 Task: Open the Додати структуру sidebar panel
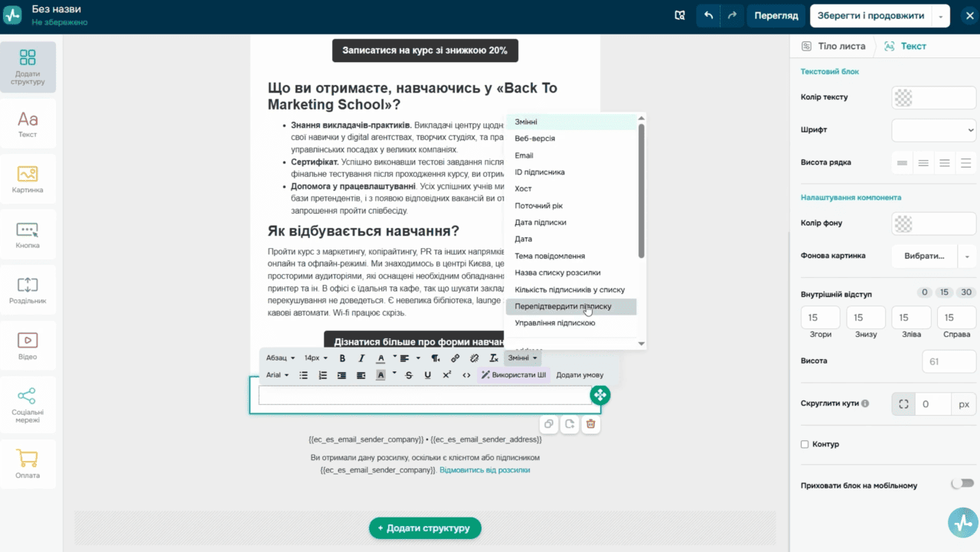click(x=28, y=67)
